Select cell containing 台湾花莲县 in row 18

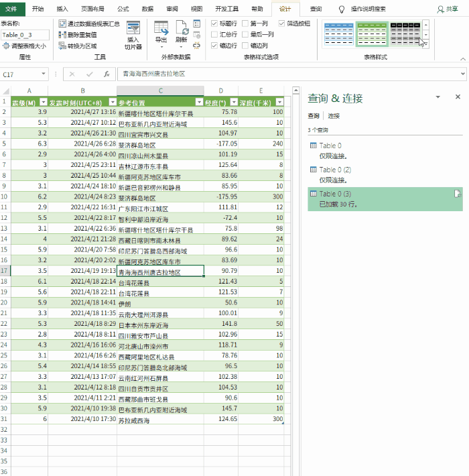pyautogui.click(x=160, y=282)
